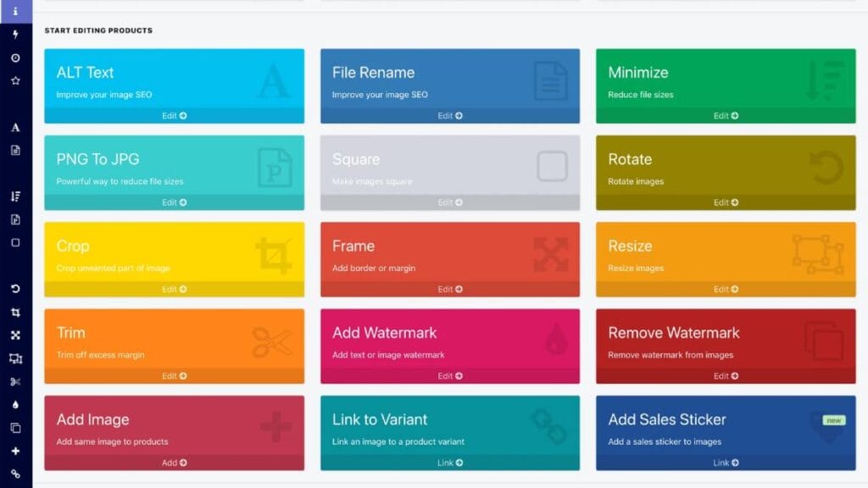The image size is (868, 488).
Task: Open the watermark droplet icon in the sidebar
Action: tap(15, 405)
